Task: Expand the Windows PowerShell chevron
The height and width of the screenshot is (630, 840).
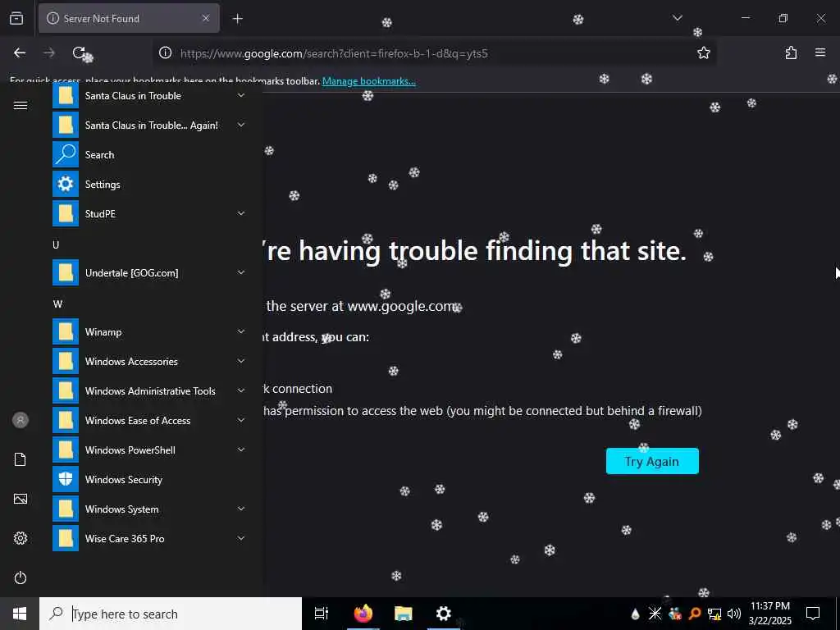Action: coord(241,450)
